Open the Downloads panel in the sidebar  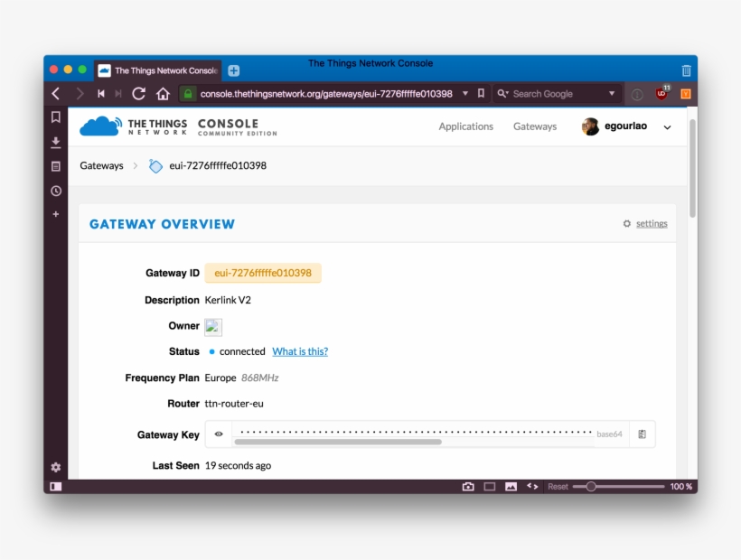[56, 142]
